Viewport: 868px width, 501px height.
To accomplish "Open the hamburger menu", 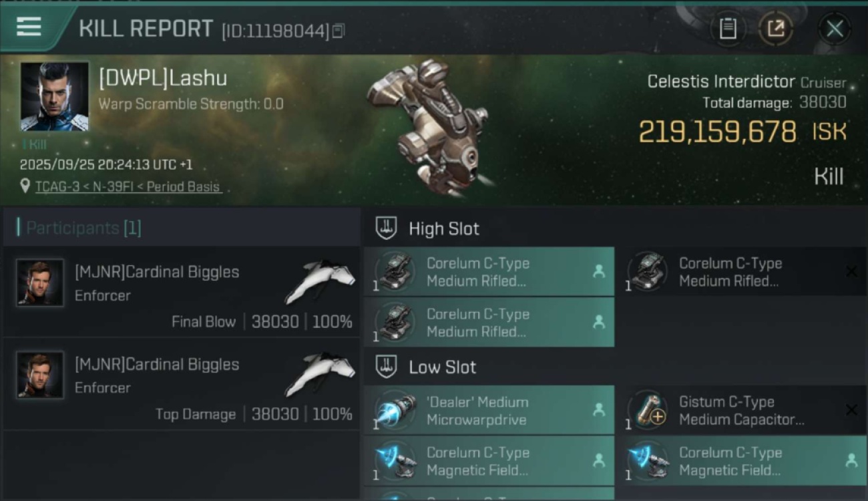I will tap(29, 27).
